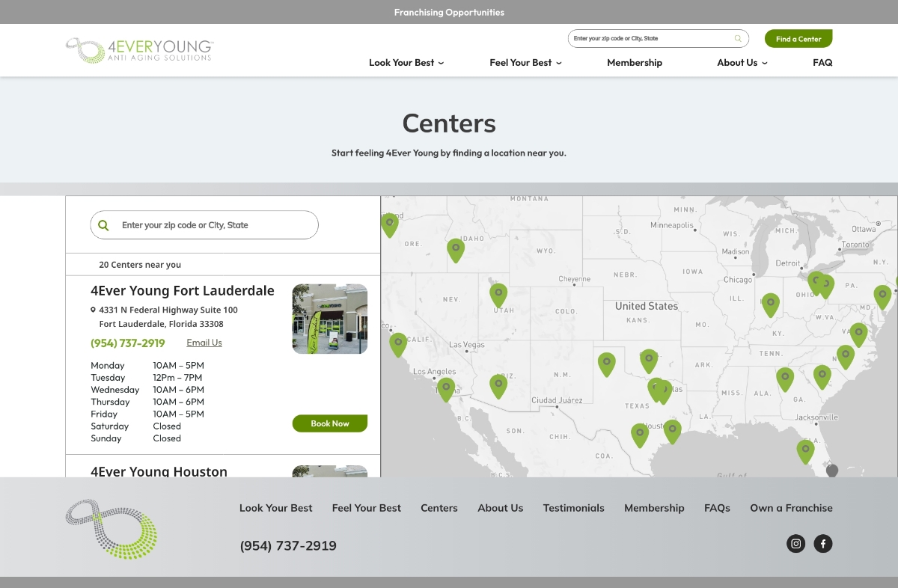Click the 4Ever Young Houston title

[x=159, y=471]
